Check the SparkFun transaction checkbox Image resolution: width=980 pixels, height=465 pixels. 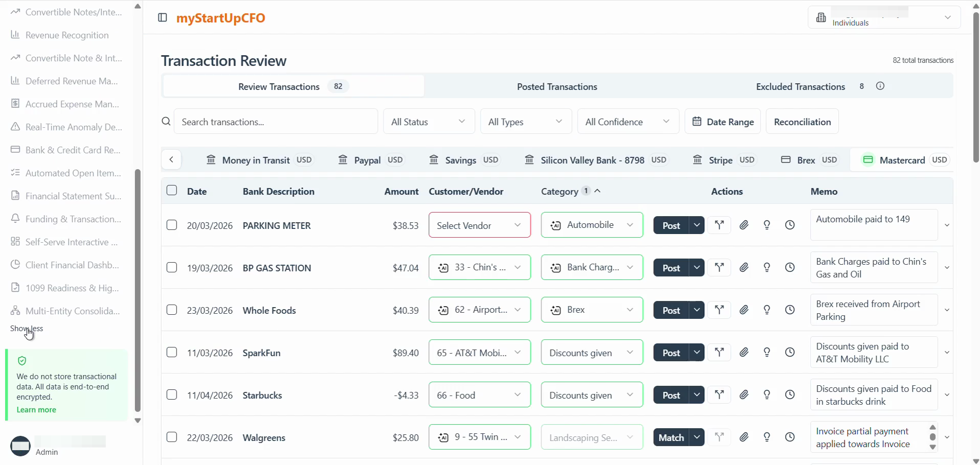point(172,353)
